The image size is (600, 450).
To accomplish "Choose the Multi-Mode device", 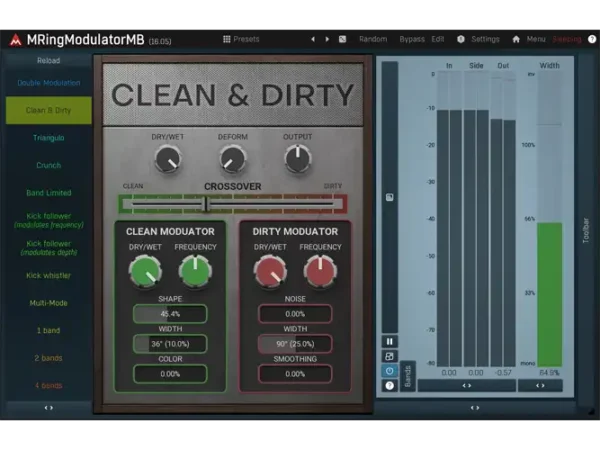I will (x=49, y=303).
